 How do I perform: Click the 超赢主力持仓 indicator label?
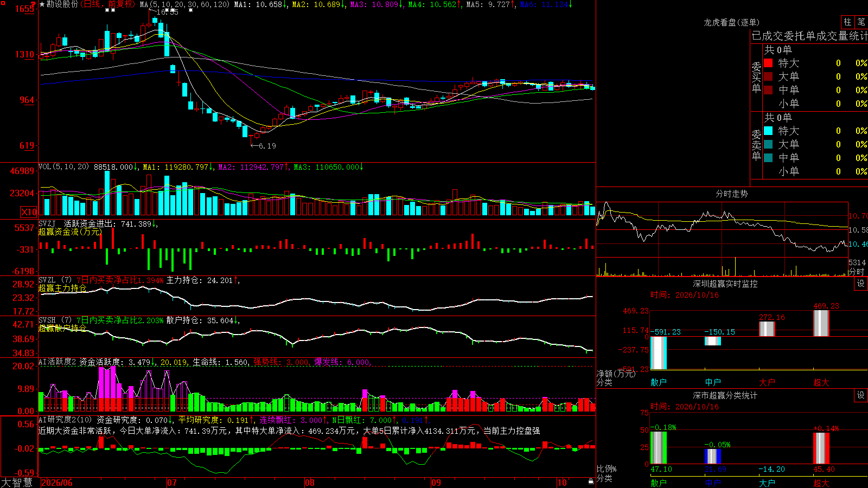click(62, 288)
